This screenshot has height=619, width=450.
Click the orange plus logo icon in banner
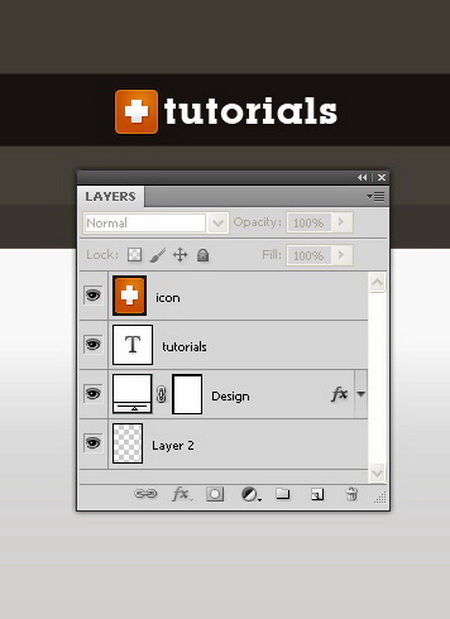[x=137, y=112]
